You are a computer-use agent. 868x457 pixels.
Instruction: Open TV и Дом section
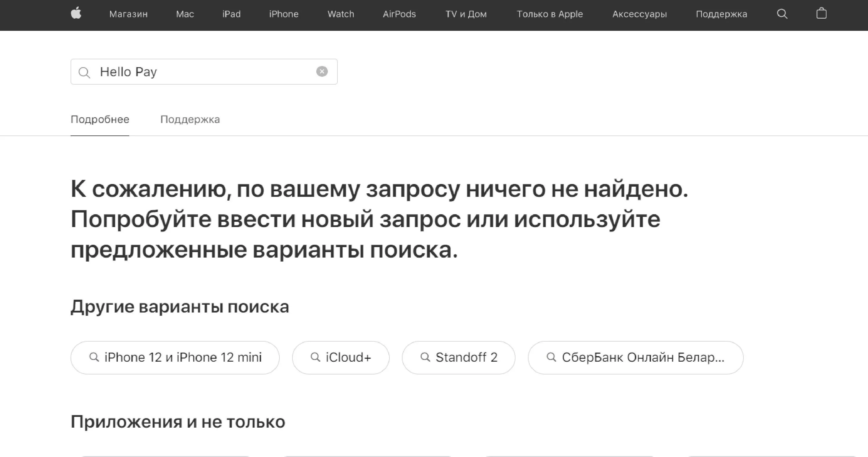click(466, 14)
